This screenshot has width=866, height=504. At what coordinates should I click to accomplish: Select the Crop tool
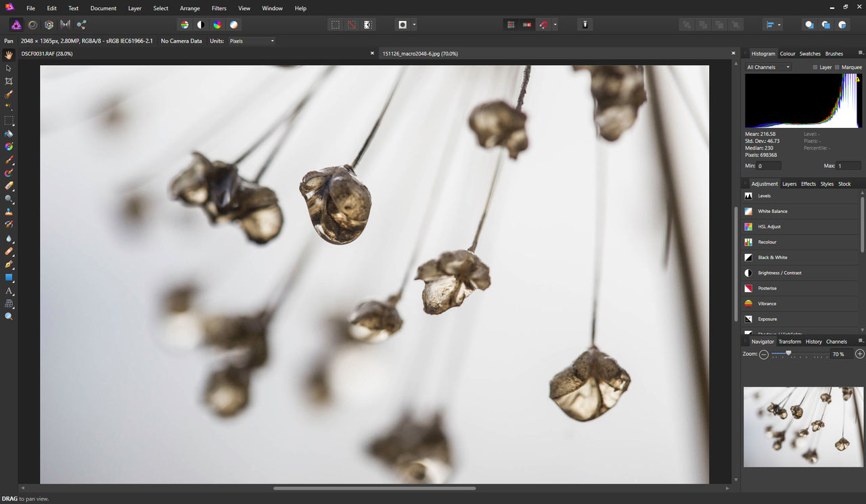point(9,81)
